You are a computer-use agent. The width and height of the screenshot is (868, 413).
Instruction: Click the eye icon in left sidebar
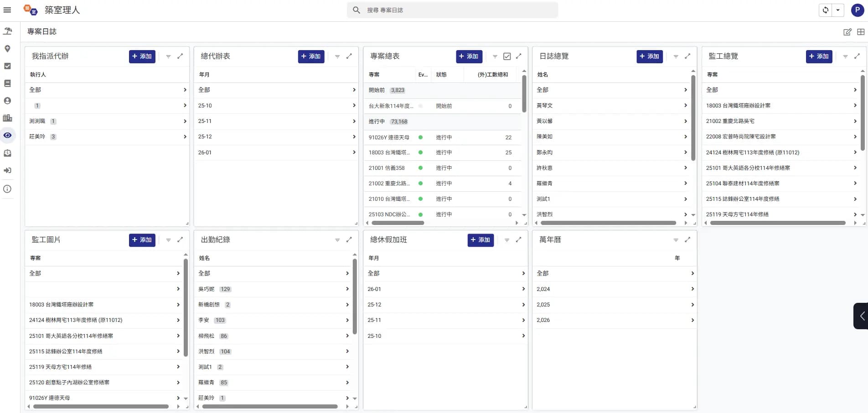pyautogui.click(x=7, y=135)
